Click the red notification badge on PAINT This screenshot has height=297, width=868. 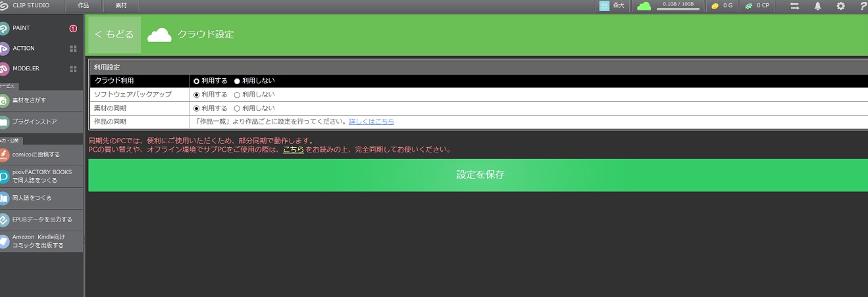point(73,28)
